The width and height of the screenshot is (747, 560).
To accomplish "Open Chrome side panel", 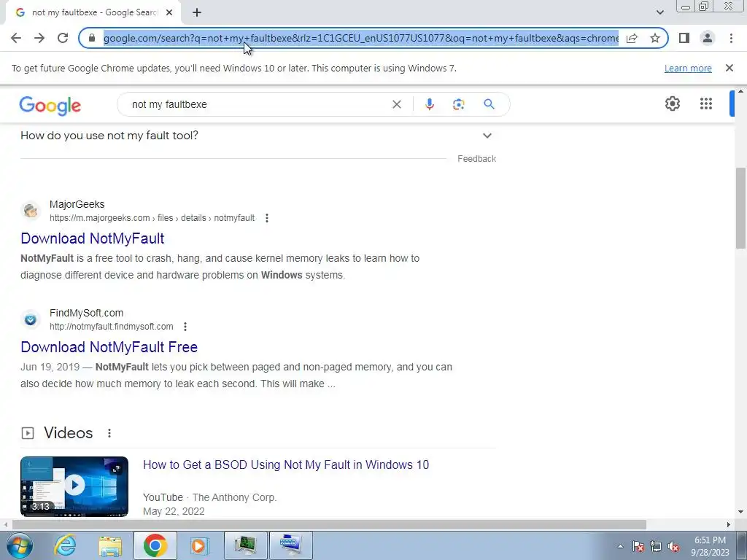I will 684,38.
